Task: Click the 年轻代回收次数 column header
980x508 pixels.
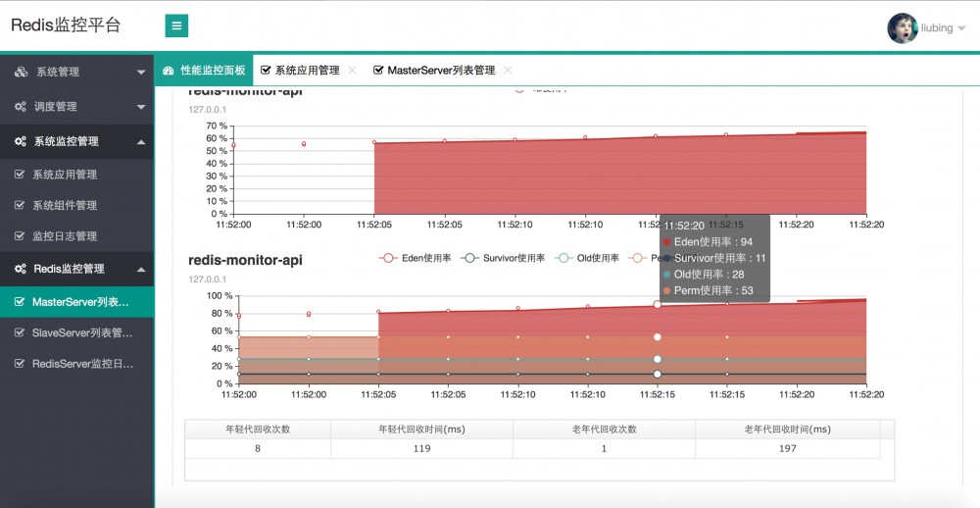Action: pyautogui.click(x=258, y=430)
